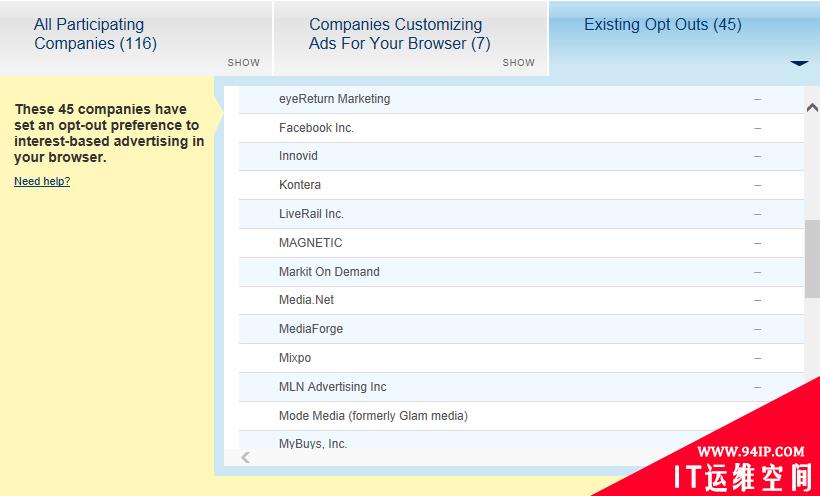
Task: Click dash indicator for MAGNETIC
Action: tap(757, 243)
